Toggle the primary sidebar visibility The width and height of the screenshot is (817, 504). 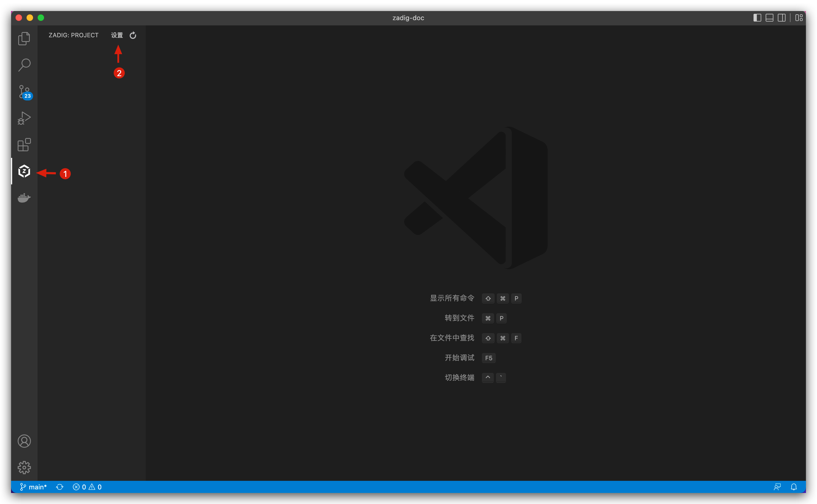[x=757, y=17]
